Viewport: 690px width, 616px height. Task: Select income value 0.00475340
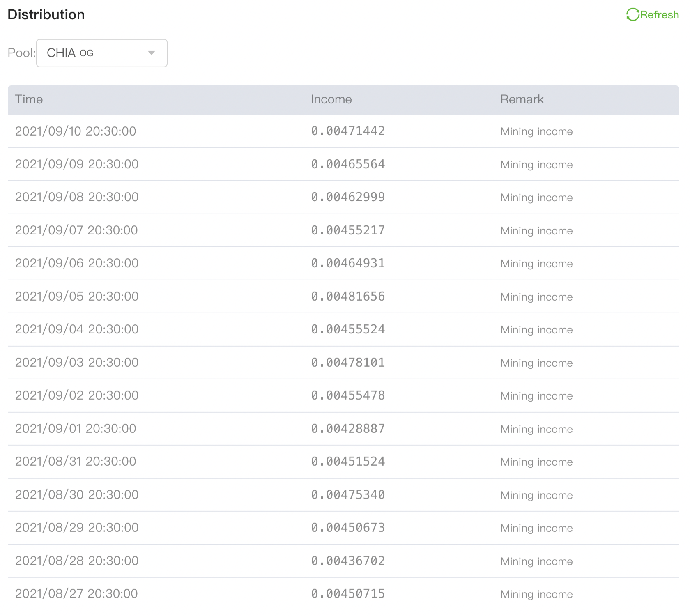coord(348,495)
